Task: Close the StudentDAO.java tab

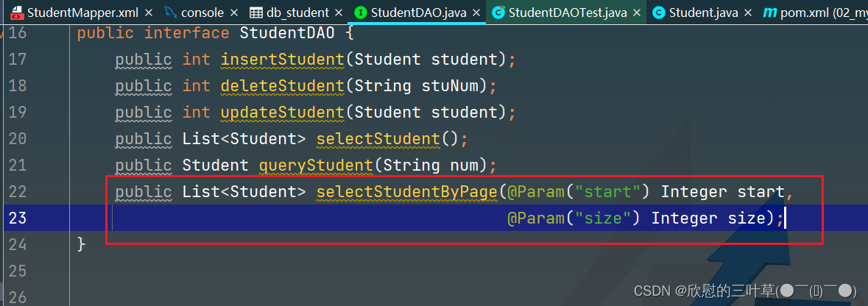Action: 476,13
